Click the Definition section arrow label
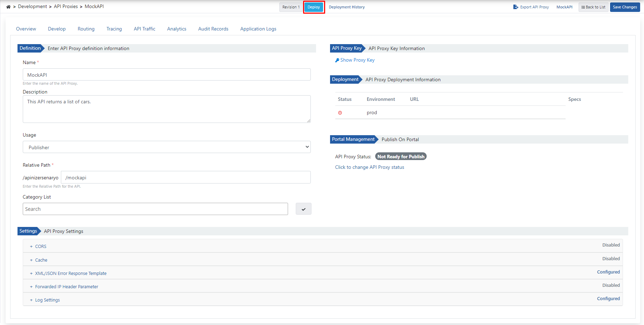 (30, 48)
